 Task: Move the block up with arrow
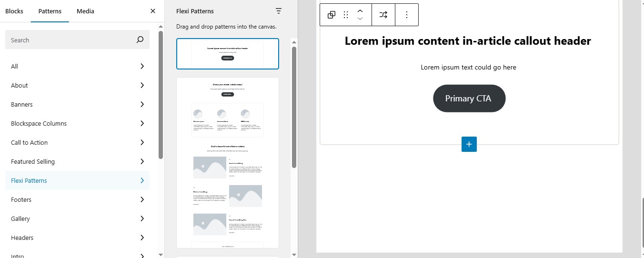(x=360, y=10)
